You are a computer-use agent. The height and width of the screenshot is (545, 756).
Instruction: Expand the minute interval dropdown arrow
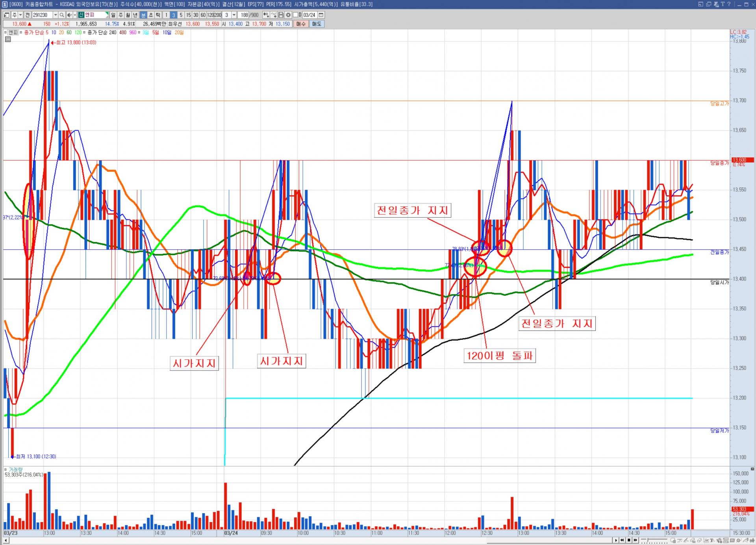(x=234, y=15)
